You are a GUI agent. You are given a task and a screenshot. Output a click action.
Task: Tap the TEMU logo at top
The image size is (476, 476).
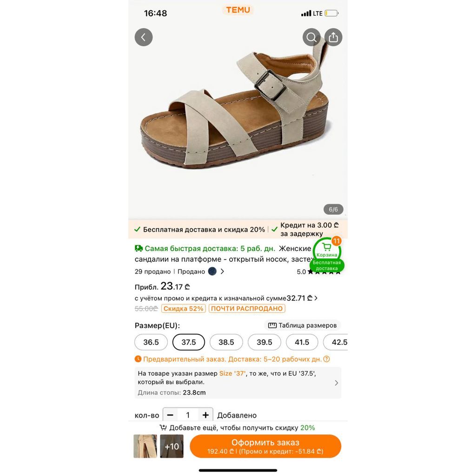coord(238,10)
